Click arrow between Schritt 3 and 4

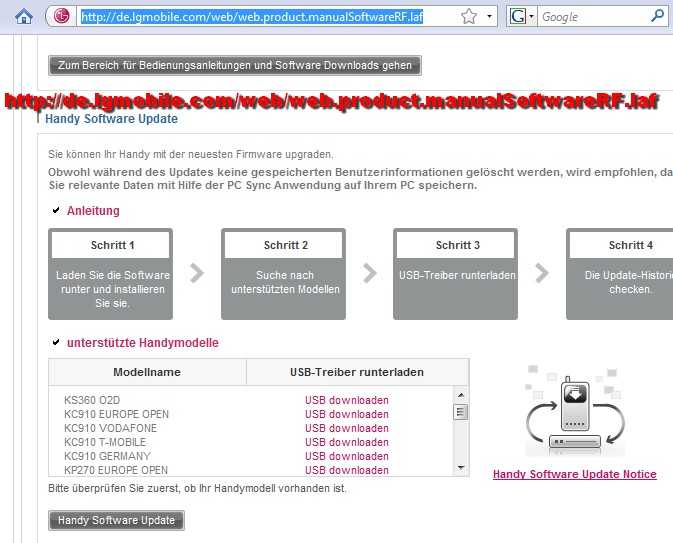(x=542, y=273)
